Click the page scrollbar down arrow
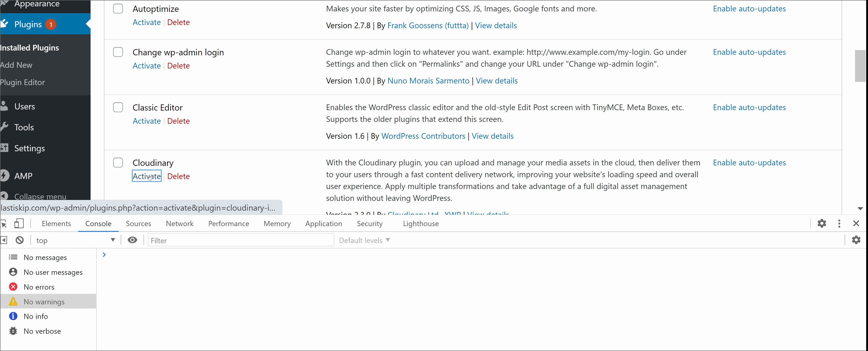868x351 pixels. (x=860, y=209)
